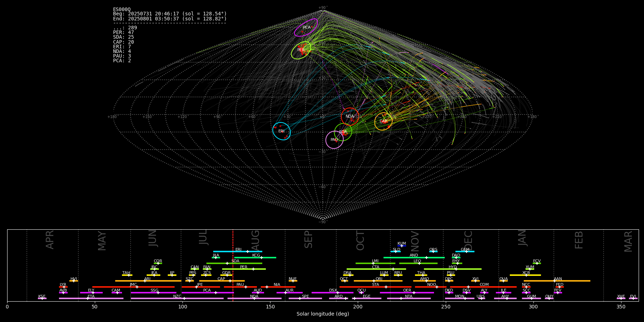Click the red dashed current-date line in timeline
644x322 pixels.
click(x=233, y=265)
